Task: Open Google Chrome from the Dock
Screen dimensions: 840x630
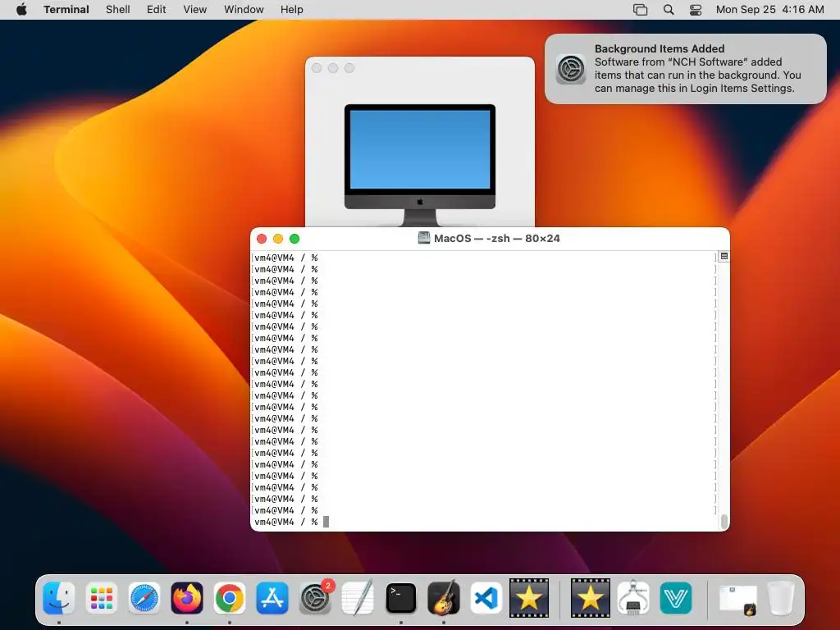Action: tap(230, 597)
